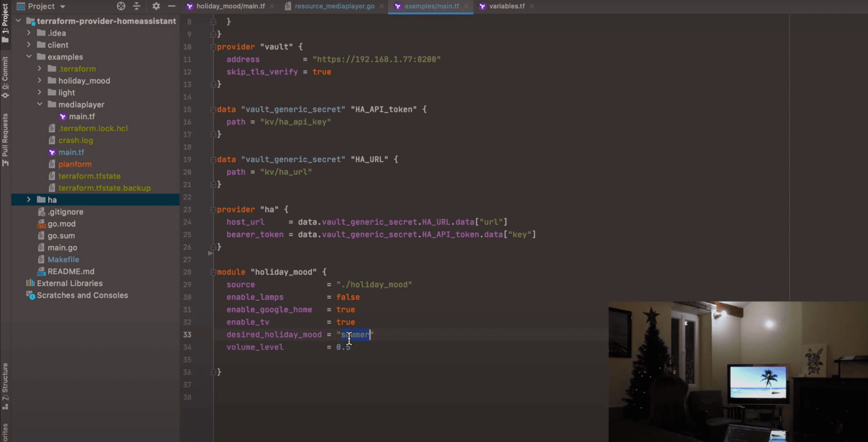Click the collapse all icon in Project panel

136,6
